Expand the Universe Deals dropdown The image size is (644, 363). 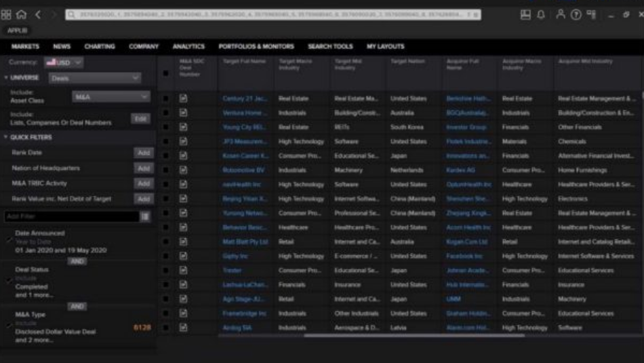pos(94,78)
